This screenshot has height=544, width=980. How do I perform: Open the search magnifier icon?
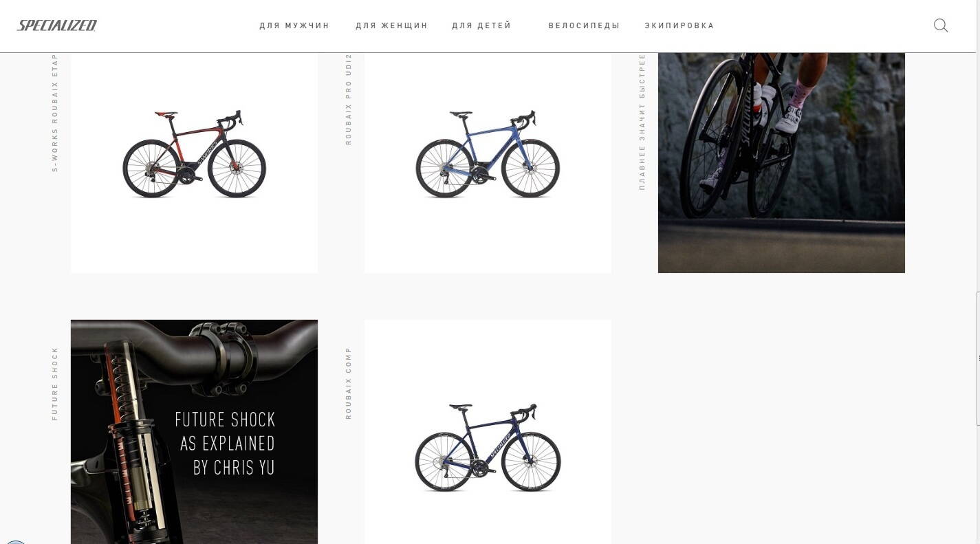coord(941,25)
